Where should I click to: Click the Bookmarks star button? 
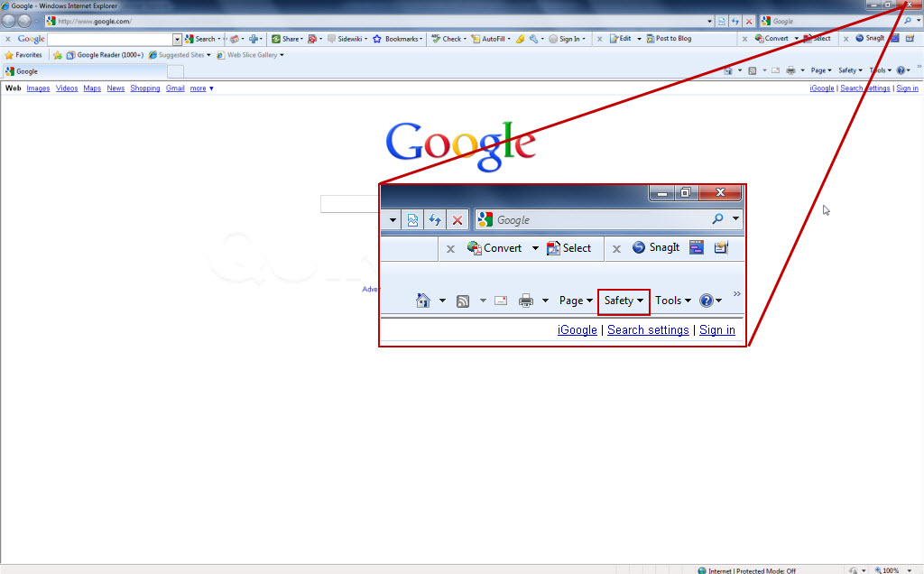tap(395, 39)
